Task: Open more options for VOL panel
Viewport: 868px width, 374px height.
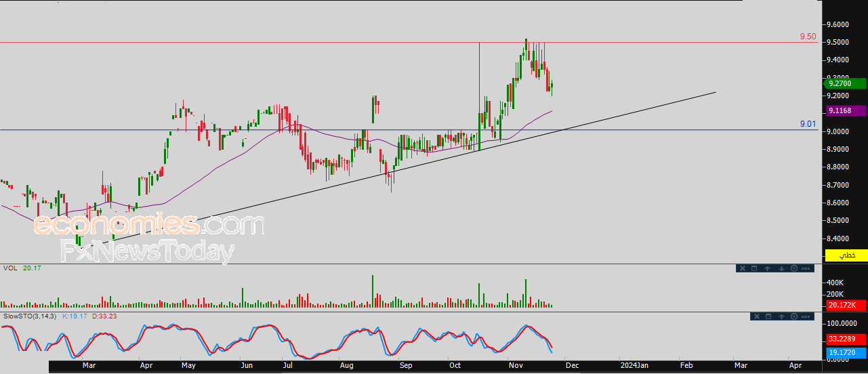Action: (x=806, y=268)
